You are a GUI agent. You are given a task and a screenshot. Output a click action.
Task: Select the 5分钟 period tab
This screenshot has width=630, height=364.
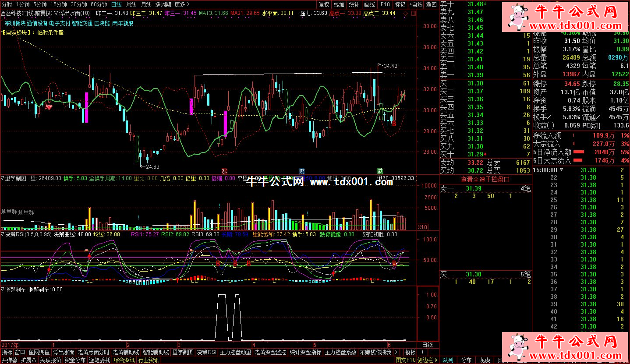click(40, 4)
